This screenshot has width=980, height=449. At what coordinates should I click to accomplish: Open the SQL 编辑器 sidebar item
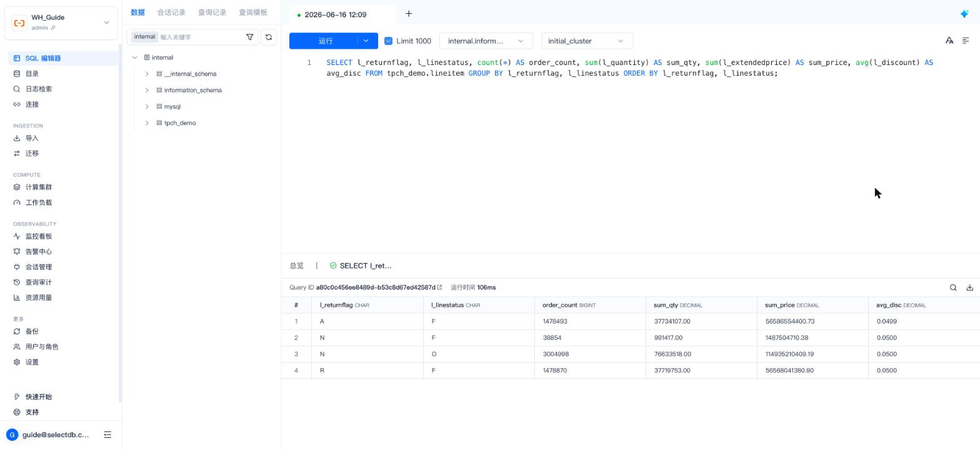click(x=62, y=58)
